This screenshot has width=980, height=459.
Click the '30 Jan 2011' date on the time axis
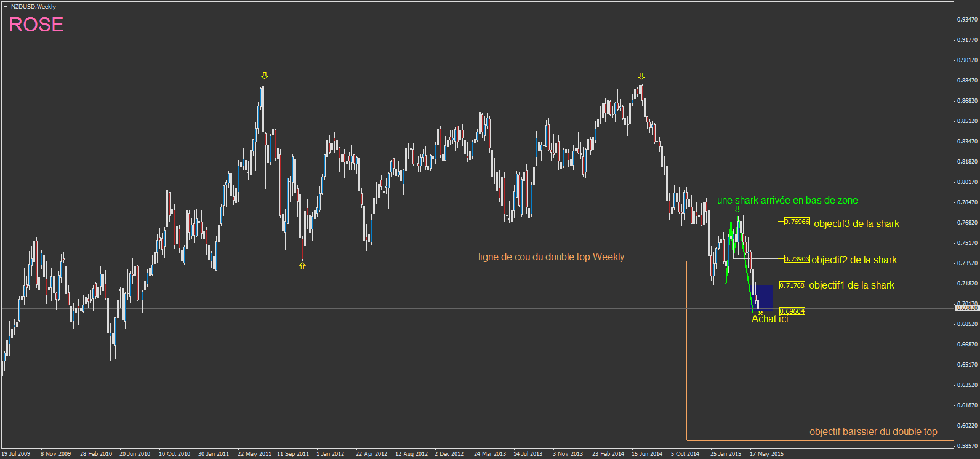pos(214,454)
